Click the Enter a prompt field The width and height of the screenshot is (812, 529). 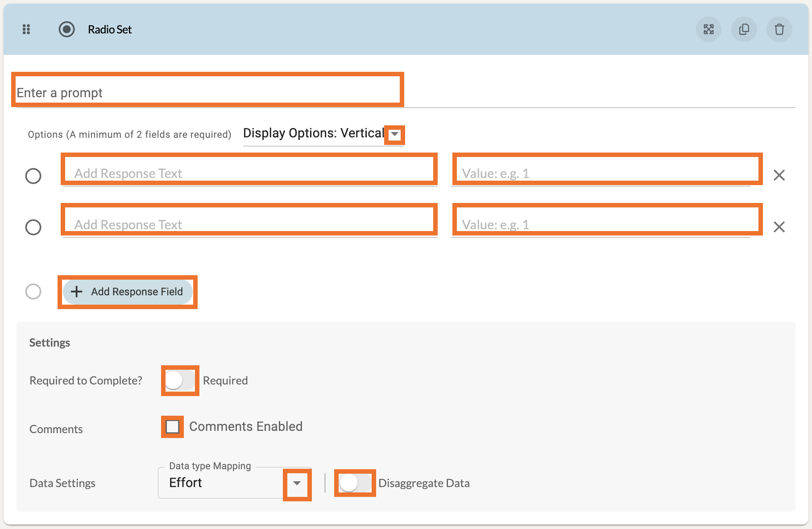pos(207,92)
